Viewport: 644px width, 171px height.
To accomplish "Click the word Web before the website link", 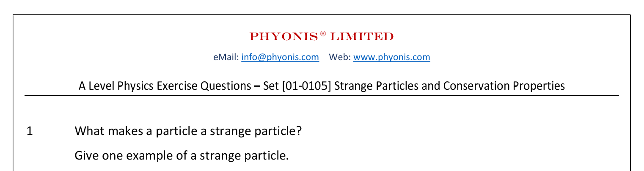I will click(339, 57).
